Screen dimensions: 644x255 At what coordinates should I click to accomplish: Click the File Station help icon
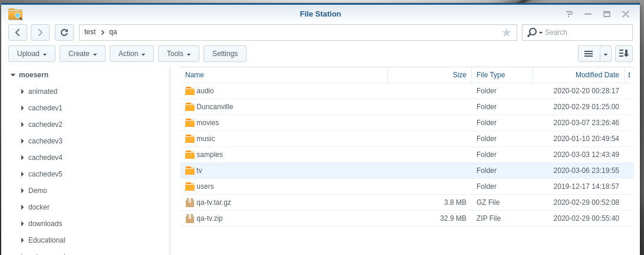click(x=569, y=14)
